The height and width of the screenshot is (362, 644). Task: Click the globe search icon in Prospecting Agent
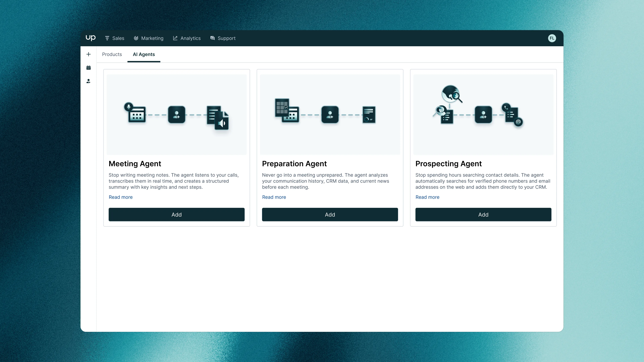[452, 94]
